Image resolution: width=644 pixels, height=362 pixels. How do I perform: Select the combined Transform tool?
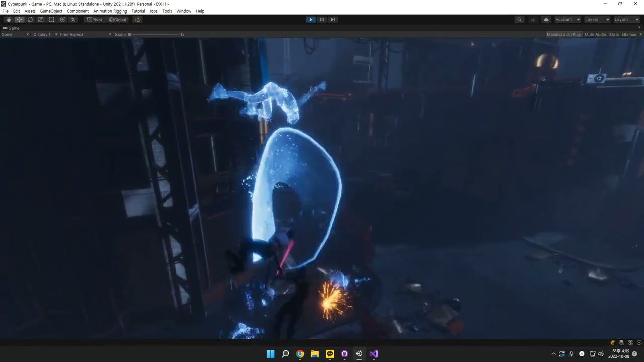62,20
